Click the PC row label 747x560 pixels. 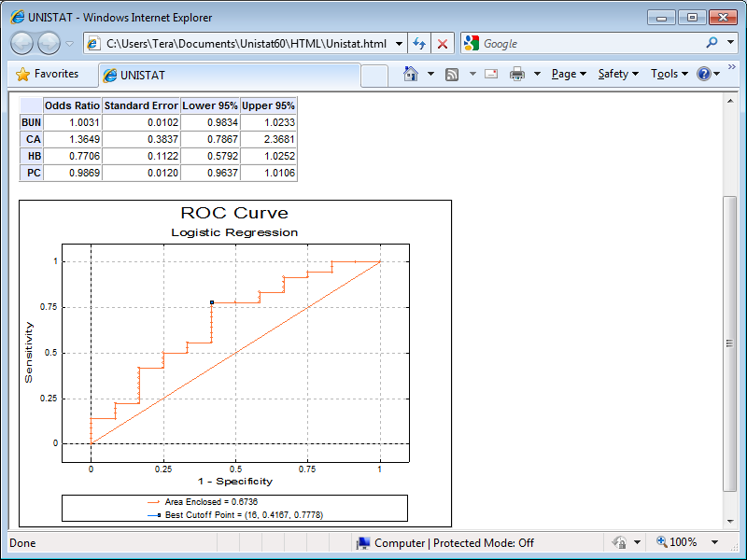(31, 173)
